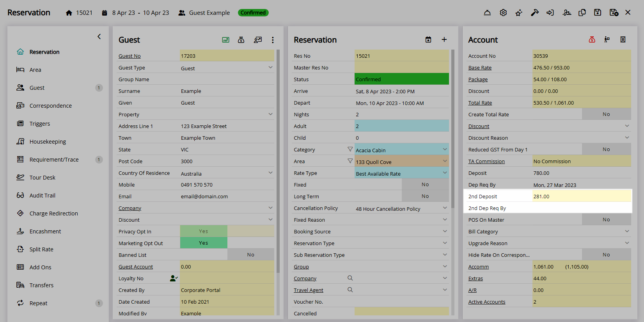
Task: Click the Travel Agent search magnifier icon
Action: pyautogui.click(x=350, y=290)
